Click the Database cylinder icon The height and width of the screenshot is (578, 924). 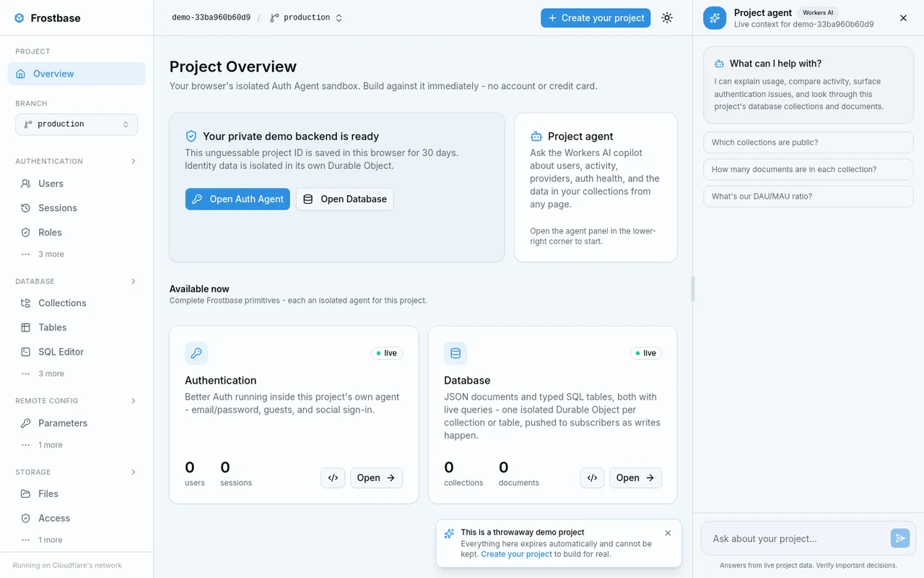456,353
